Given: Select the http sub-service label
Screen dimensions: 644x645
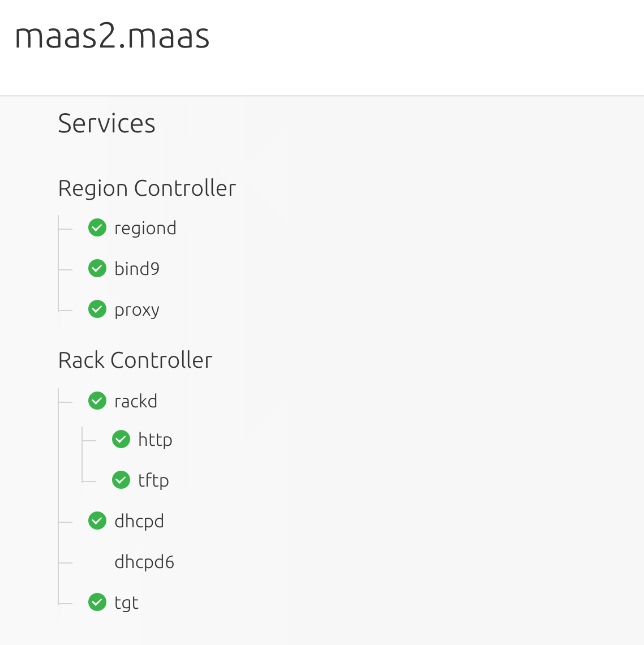Looking at the screenshot, I should click(155, 440).
